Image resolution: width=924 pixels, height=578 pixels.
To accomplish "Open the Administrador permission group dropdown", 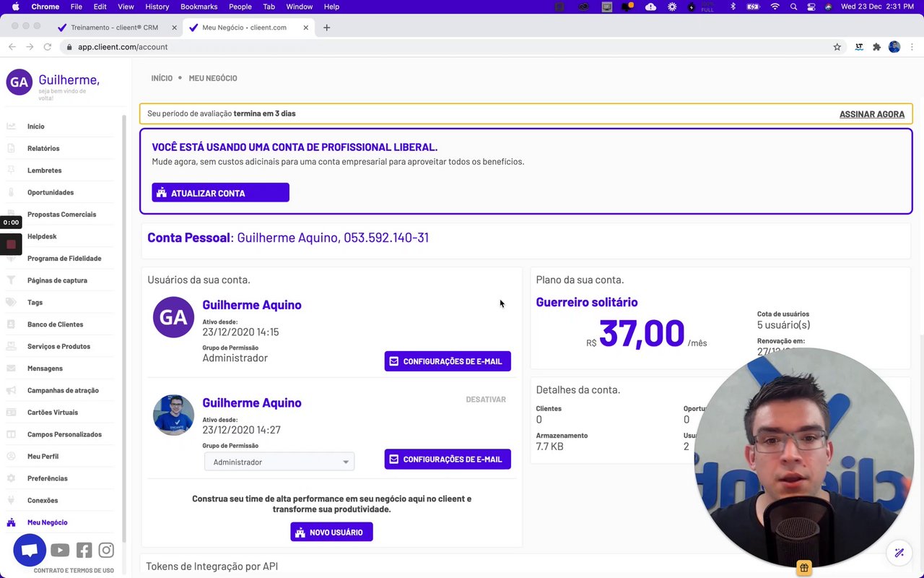I will (x=279, y=462).
